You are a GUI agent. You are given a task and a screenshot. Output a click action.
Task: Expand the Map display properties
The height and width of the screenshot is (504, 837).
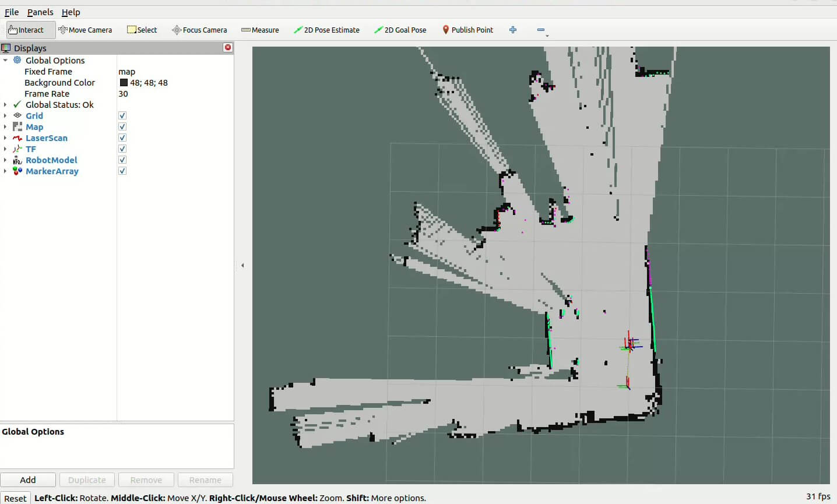[5, 127]
